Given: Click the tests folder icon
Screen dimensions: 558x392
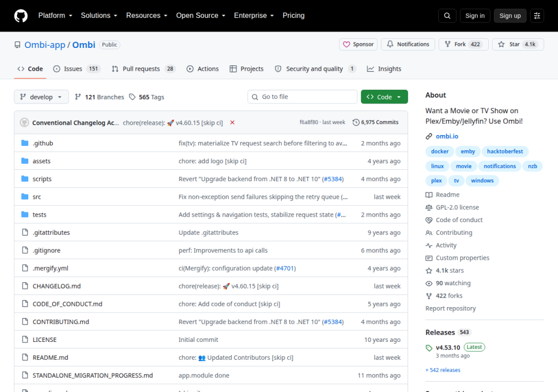Looking at the screenshot, I should click(25, 214).
